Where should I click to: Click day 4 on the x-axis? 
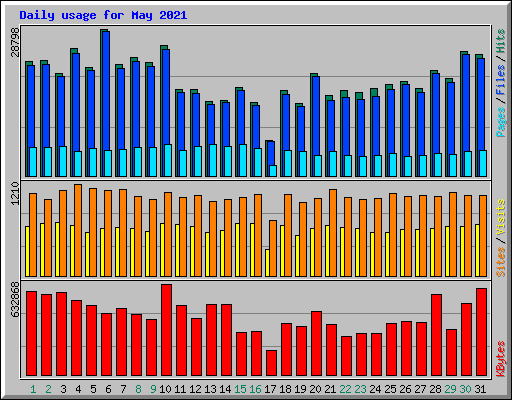[78, 389]
